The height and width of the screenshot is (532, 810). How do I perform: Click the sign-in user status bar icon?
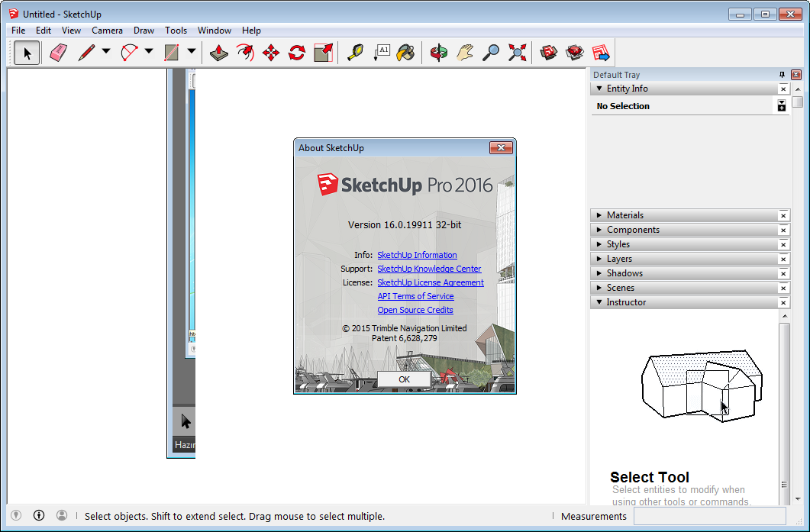coord(62,515)
